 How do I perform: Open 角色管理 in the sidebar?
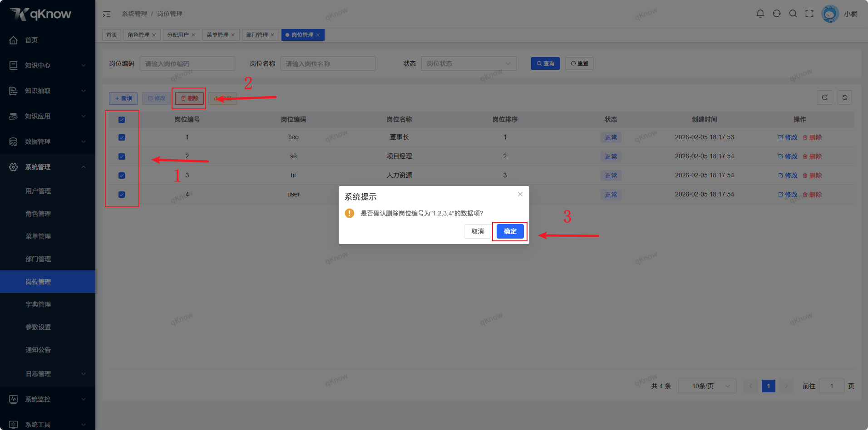[48, 214]
